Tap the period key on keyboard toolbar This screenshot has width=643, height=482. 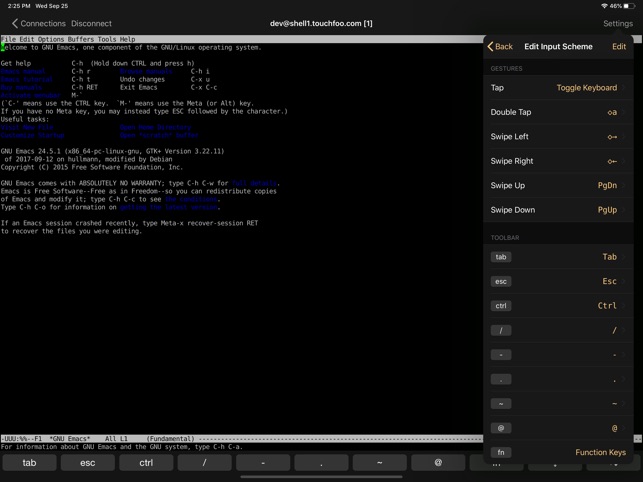click(321, 463)
